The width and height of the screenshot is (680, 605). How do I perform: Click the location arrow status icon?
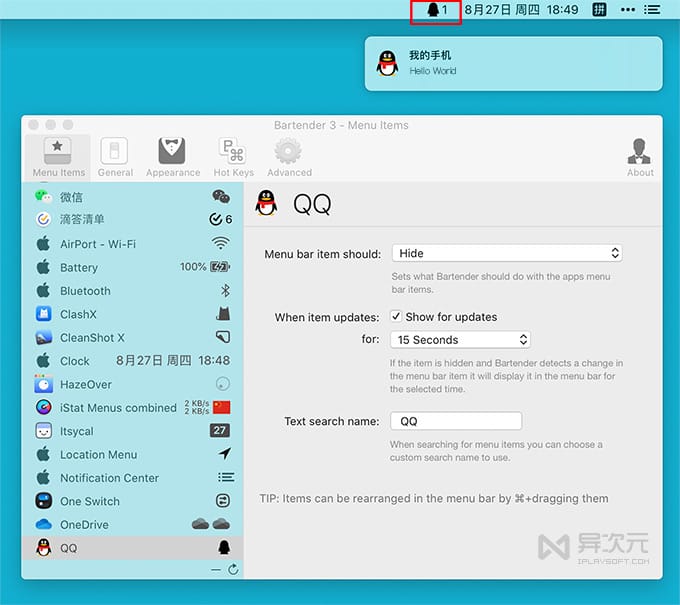coord(225,454)
